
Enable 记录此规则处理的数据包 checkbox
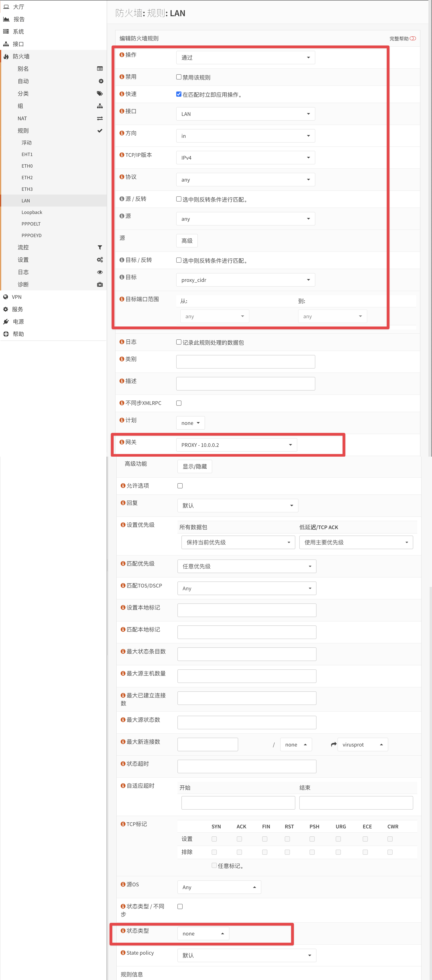(x=178, y=342)
